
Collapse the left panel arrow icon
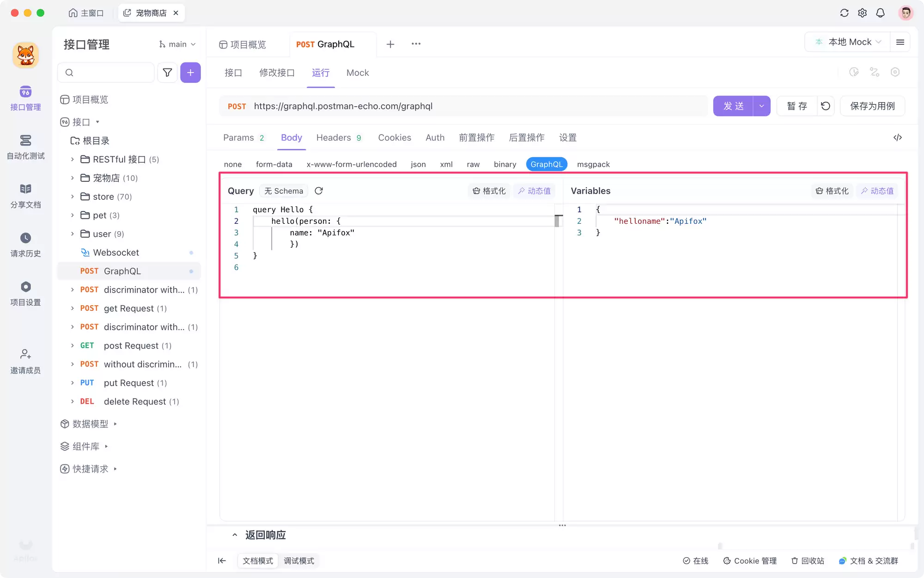click(222, 561)
